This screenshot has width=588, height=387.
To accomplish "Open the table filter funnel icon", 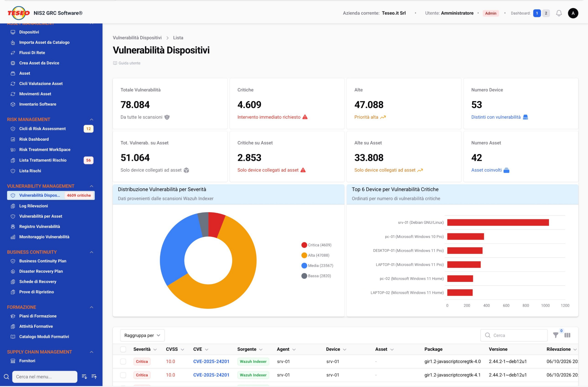I will (555, 335).
